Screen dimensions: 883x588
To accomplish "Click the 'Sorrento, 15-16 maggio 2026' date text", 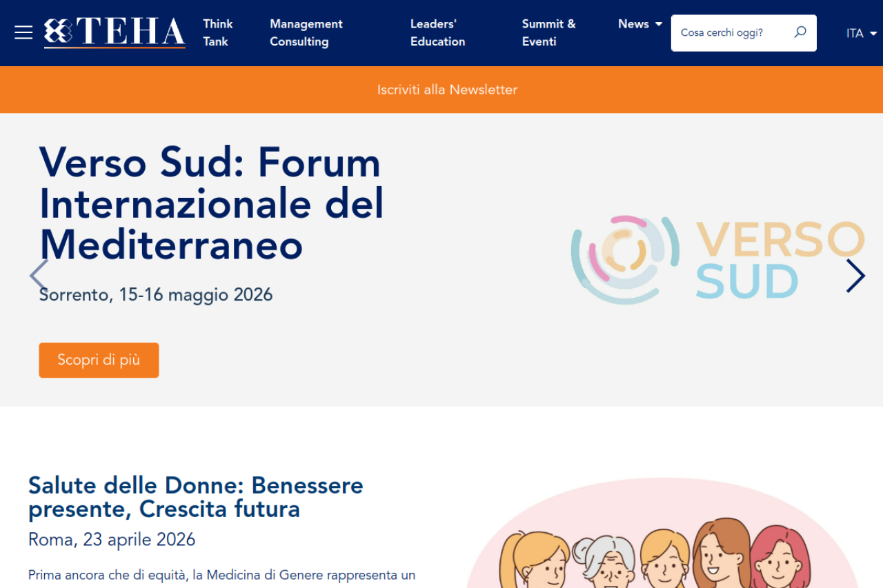I will point(156,295).
